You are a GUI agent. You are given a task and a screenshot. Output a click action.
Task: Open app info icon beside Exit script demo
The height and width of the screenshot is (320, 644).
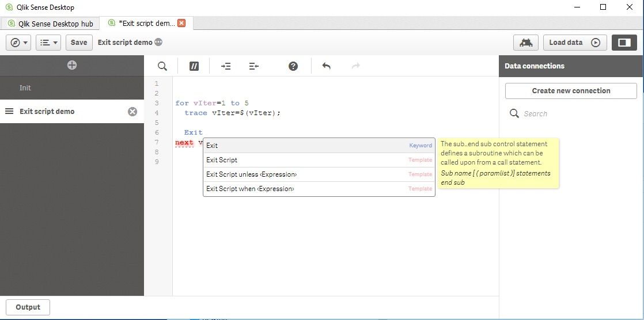coord(158,42)
